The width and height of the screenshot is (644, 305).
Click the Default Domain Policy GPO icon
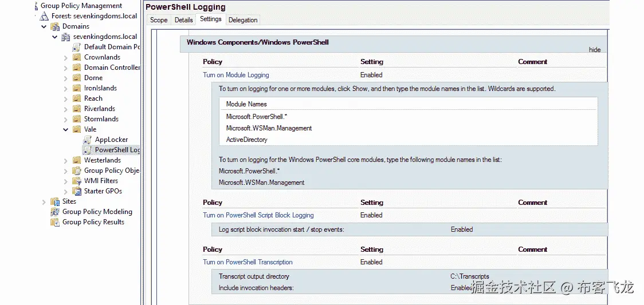click(77, 47)
